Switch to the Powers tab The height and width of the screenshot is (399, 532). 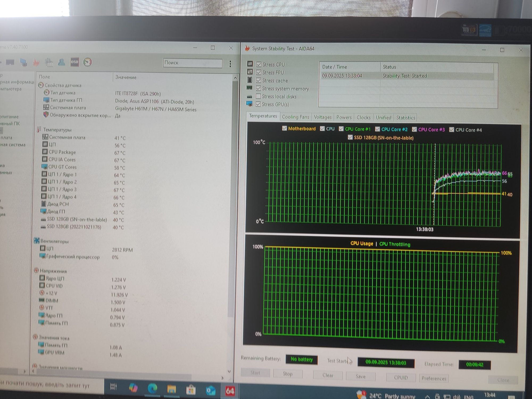(x=344, y=117)
